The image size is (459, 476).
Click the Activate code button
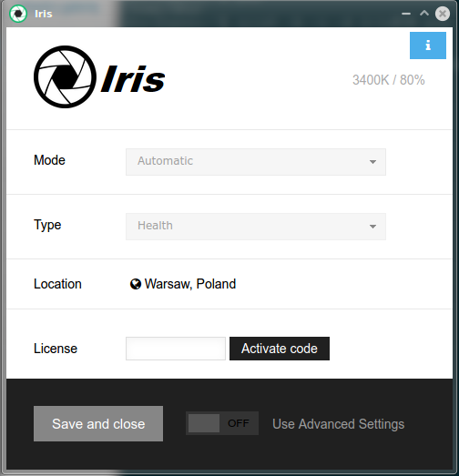pos(280,349)
